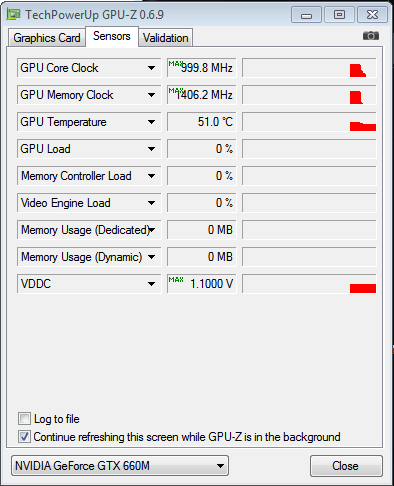Click the VDDC 1.1000 V value field
394x486 pixels.
[x=201, y=284]
